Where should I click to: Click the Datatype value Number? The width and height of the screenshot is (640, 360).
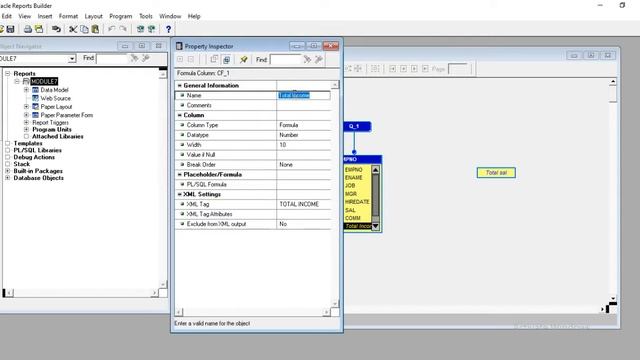coord(289,135)
